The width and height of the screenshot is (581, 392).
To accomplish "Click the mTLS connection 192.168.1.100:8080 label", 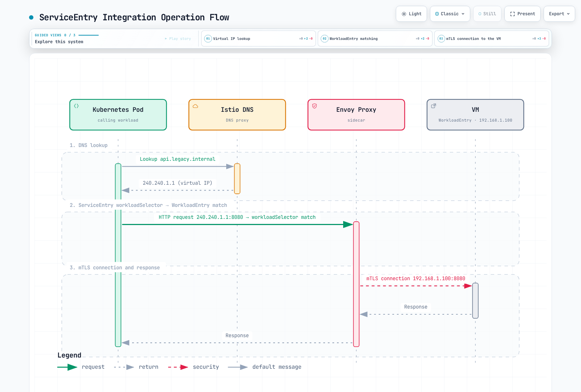I will click(x=416, y=278).
